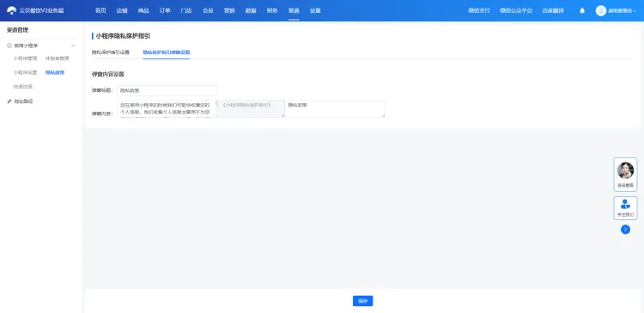Image resolution: width=644 pixels, height=313 pixels.
Task: Click the wrench icon beside 短链路径
Action: click(9, 101)
